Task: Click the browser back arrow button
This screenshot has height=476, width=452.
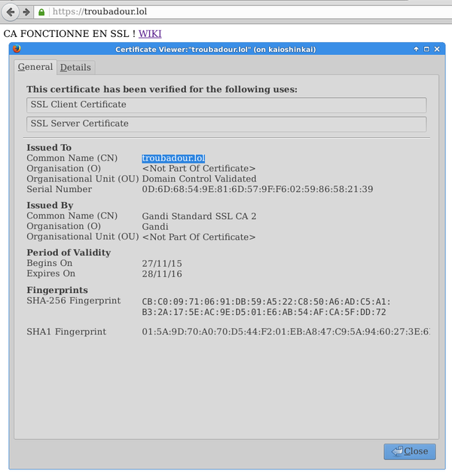Action: 11,12
